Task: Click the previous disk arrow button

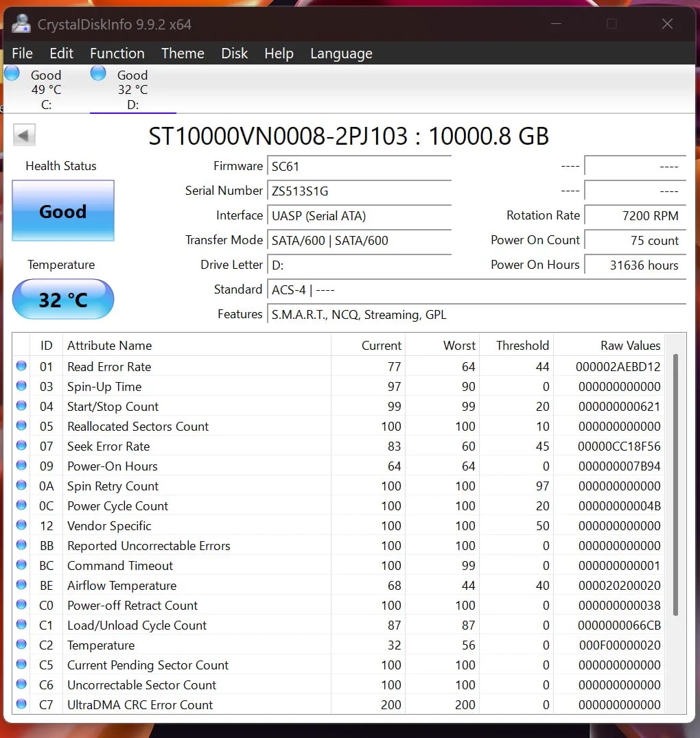Action: click(24, 136)
